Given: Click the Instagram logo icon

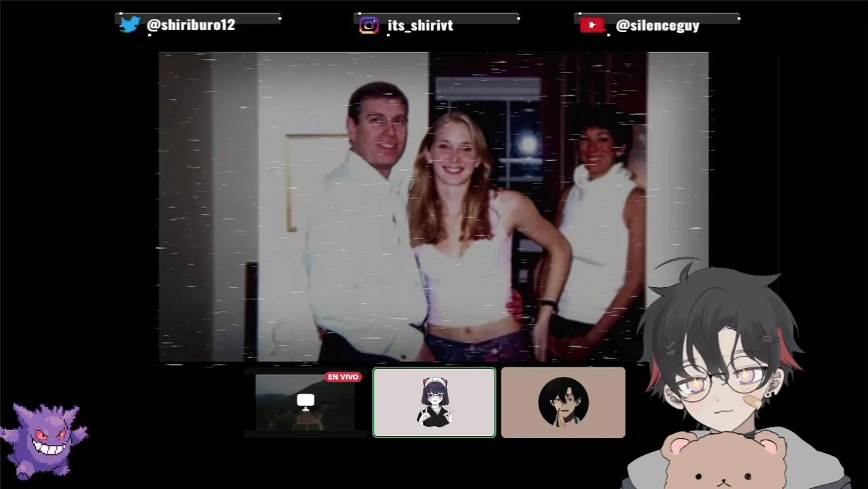Looking at the screenshot, I should 369,25.
